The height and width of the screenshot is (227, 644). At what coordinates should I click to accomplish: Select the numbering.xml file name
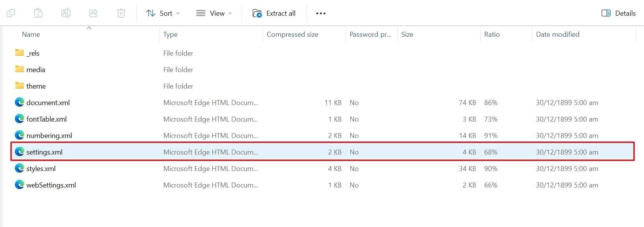49,136
